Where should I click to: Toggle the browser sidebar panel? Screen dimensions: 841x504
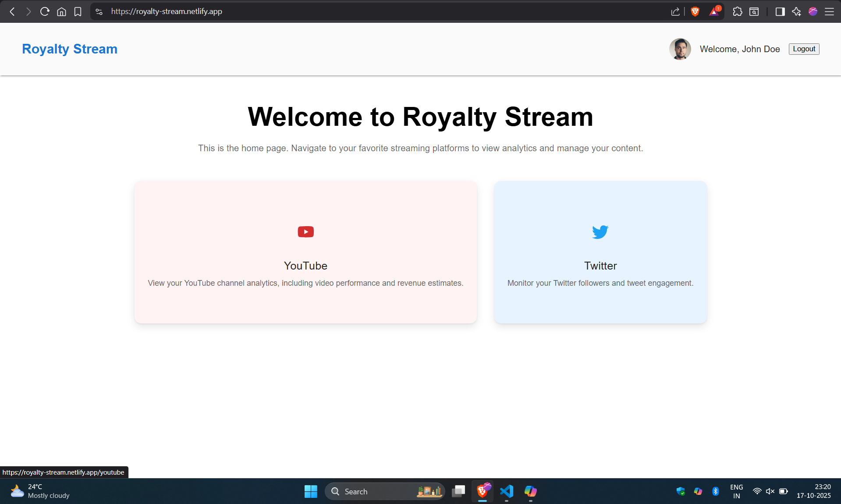[780, 12]
